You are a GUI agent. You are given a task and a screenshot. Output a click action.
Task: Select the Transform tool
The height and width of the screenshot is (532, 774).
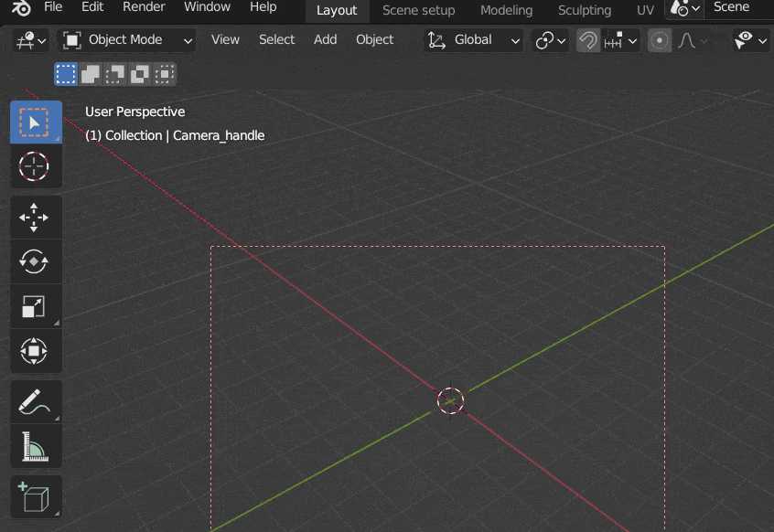pyautogui.click(x=36, y=351)
